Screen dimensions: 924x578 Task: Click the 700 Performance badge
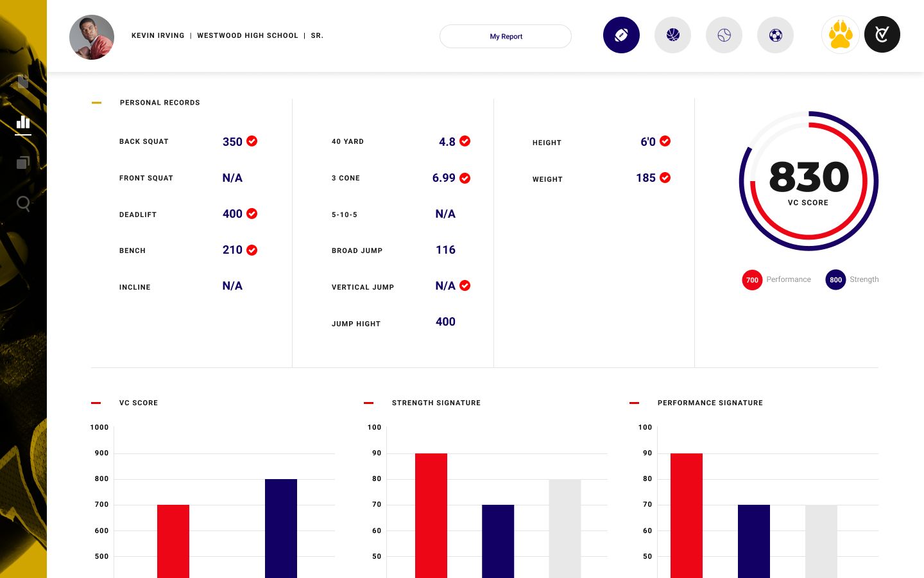tap(752, 280)
